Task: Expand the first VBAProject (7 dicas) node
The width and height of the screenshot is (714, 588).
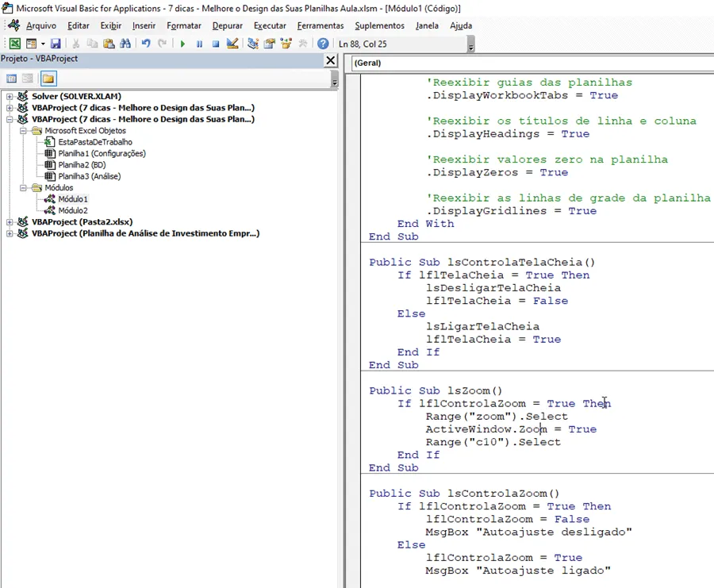Action: click(x=9, y=108)
